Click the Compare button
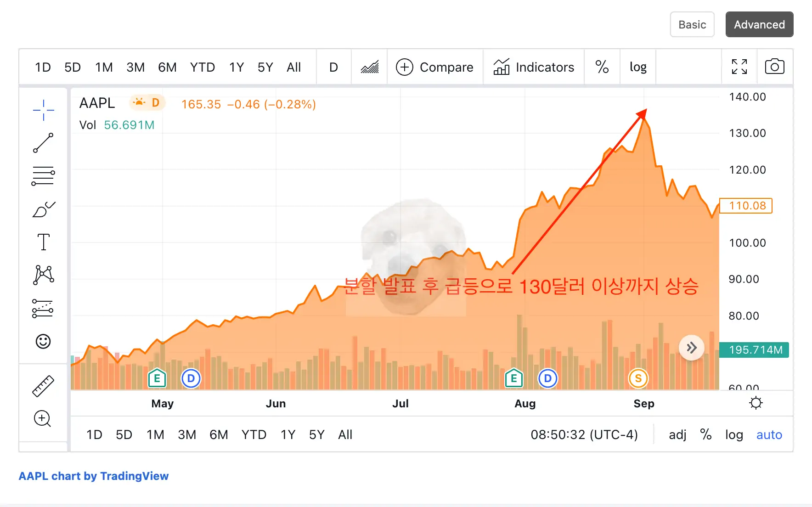The width and height of the screenshot is (812, 507). point(435,67)
